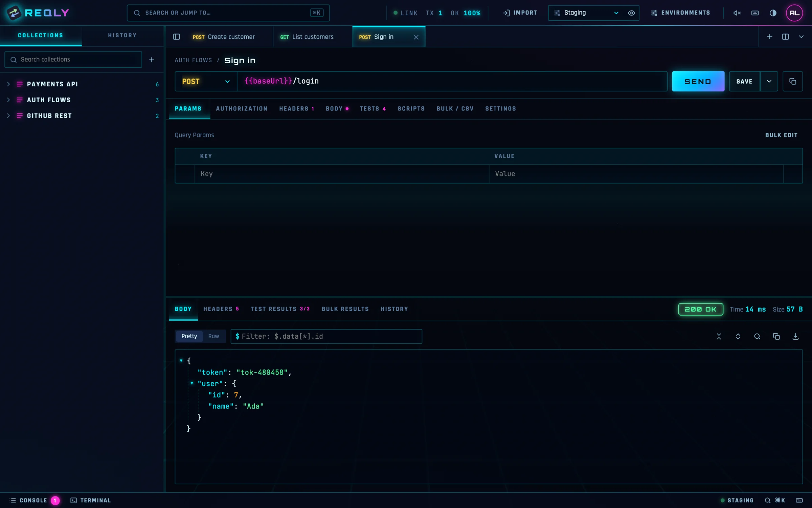Viewport: 812px width, 508px height.
Task: Toggle the sidebar panel icon
Action: 176,37
